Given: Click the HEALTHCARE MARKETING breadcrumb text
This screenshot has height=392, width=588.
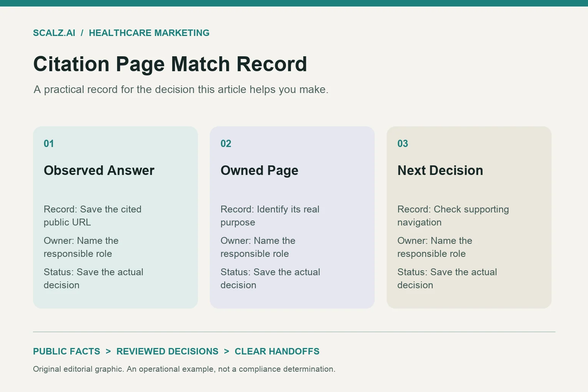Looking at the screenshot, I should click(149, 33).
